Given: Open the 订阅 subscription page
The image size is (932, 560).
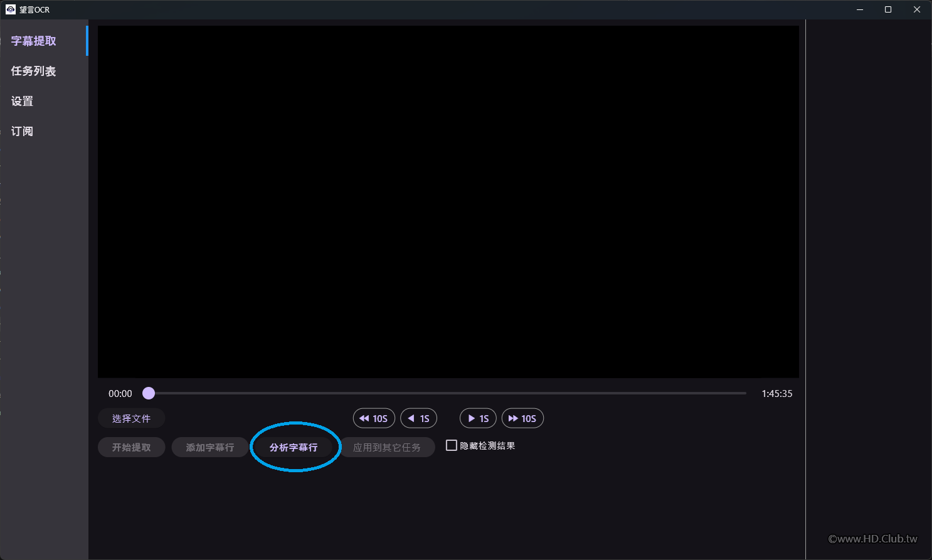Looking at the screenshot, I should pos(22,131).
